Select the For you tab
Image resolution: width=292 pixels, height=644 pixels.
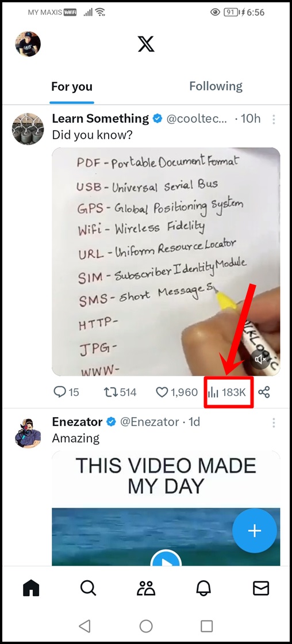(72, 87)
